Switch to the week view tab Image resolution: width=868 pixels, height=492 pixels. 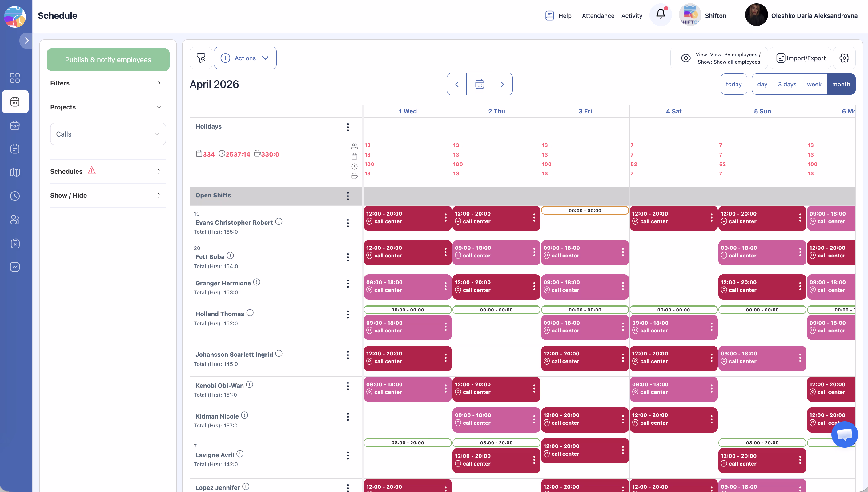pos(814,84)
